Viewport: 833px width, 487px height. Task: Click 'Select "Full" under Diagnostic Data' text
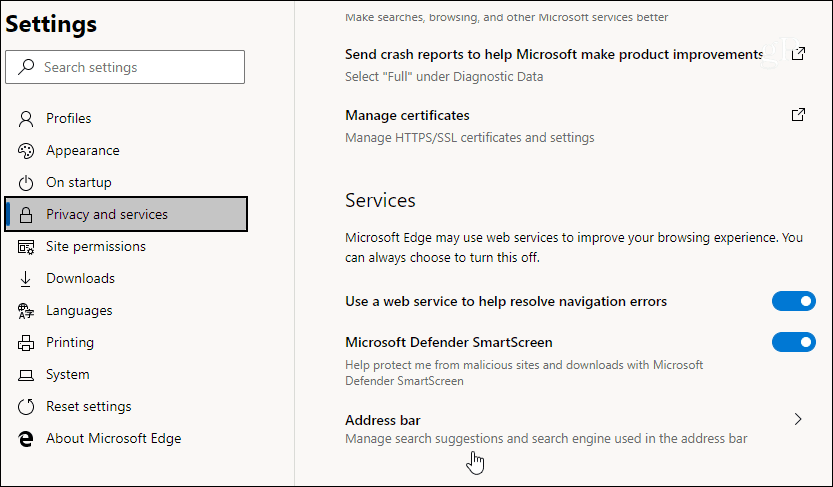click(444, 76)
